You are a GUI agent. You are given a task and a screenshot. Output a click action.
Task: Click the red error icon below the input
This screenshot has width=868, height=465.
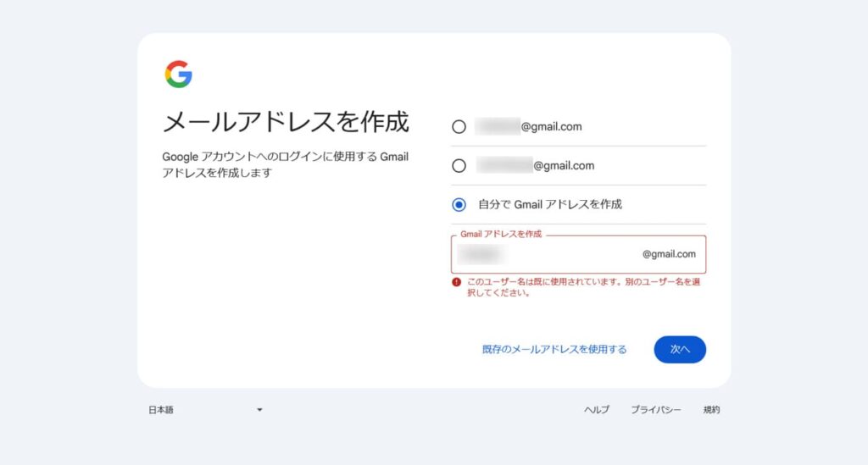(456, 282)
